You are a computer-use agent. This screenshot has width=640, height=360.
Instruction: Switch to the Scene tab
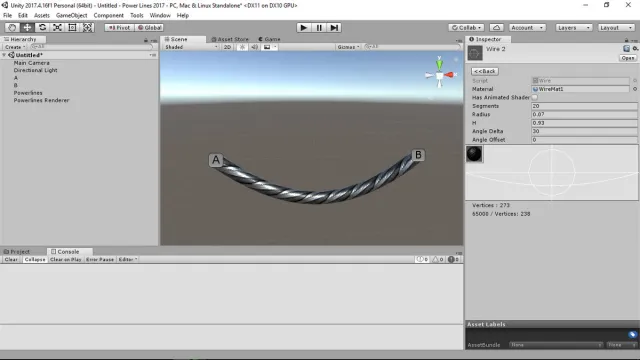183,39
